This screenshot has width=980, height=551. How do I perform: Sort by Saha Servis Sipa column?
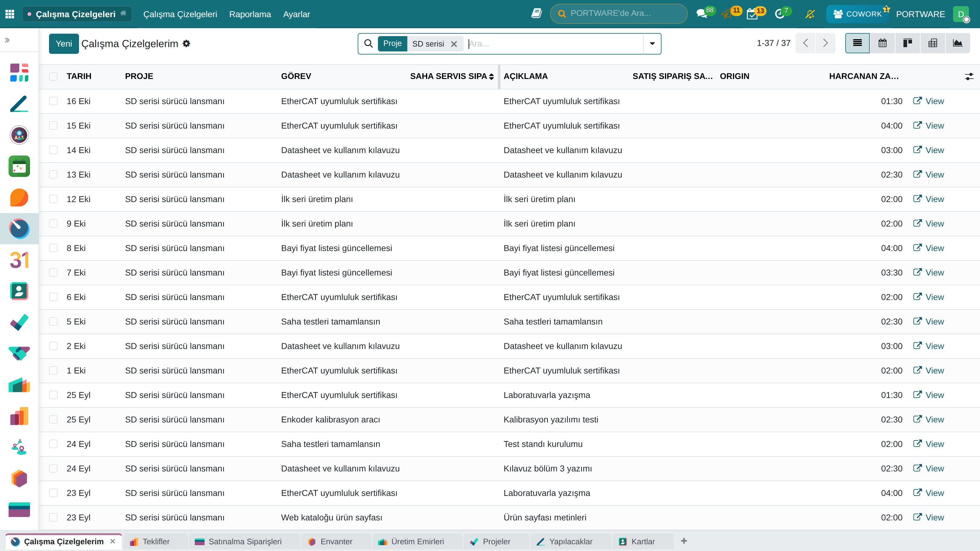point(452,77)
